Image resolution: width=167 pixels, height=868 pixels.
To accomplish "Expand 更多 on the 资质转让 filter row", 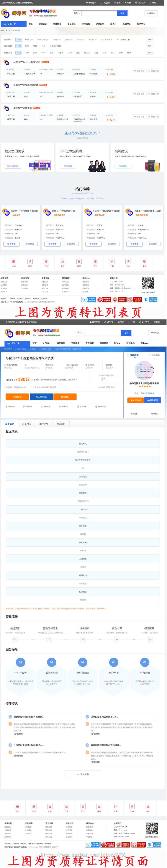I will (x=150, y=40).
